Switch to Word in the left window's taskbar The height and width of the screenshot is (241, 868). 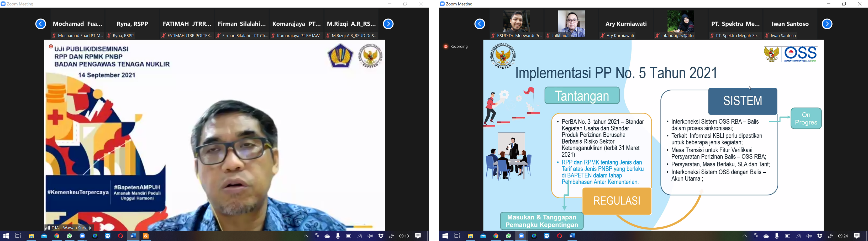click(133, 236)
